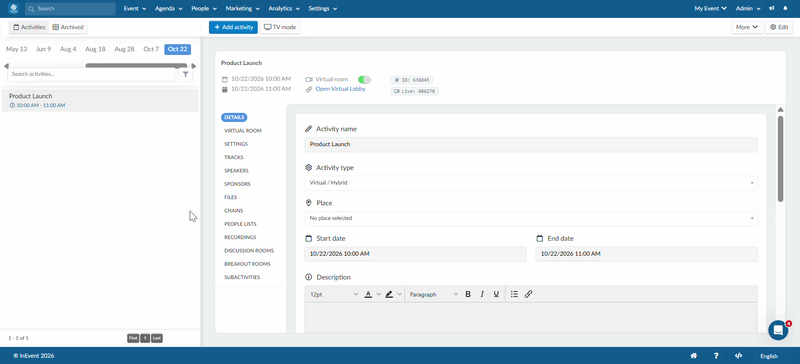Click the highlight color marker icon
Image resolution: width=800 pixels, height=364 pixels.
coord(389,294)
